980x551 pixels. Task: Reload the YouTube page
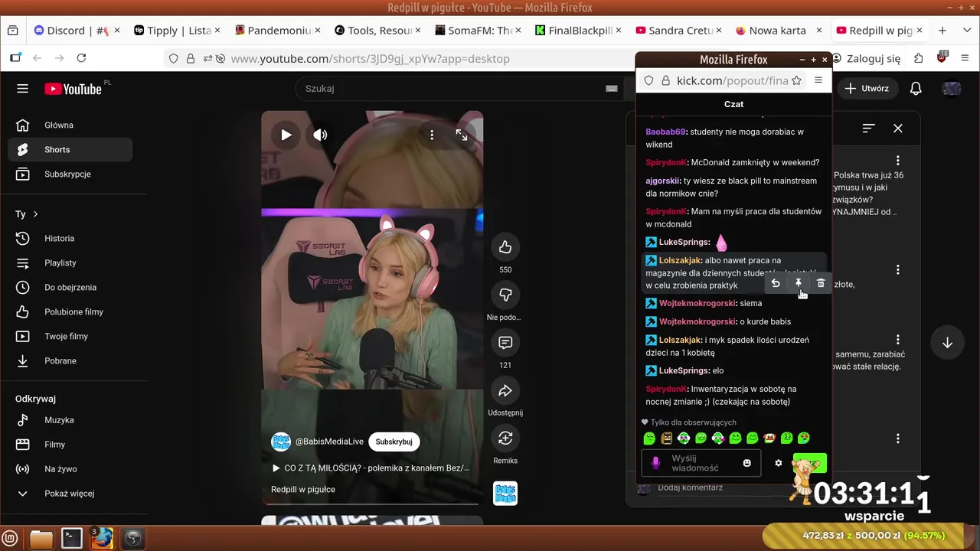pos(81,58)
